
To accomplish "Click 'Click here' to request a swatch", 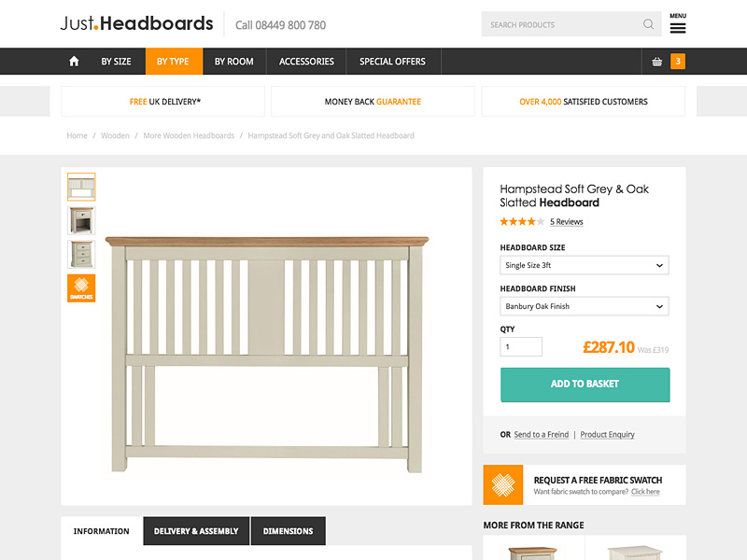I will click(x=645, y=492).
